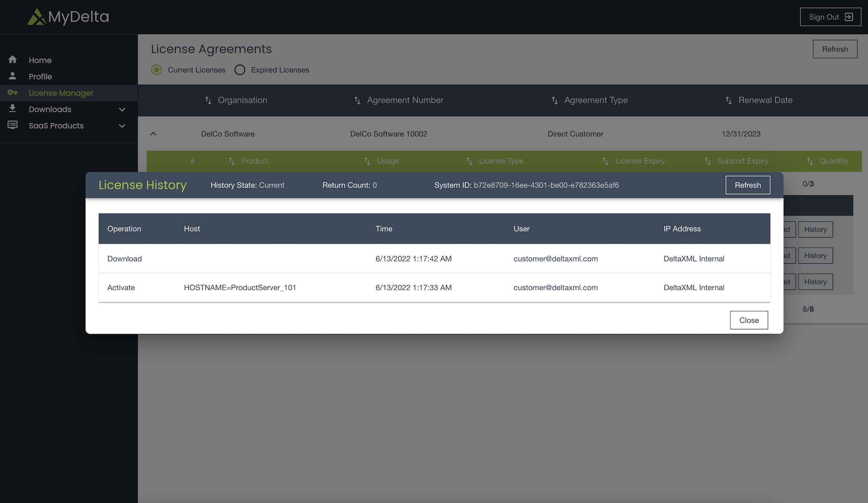Sort by Renewal Date arrows icon
868x503 pixels.
[729, 100]
